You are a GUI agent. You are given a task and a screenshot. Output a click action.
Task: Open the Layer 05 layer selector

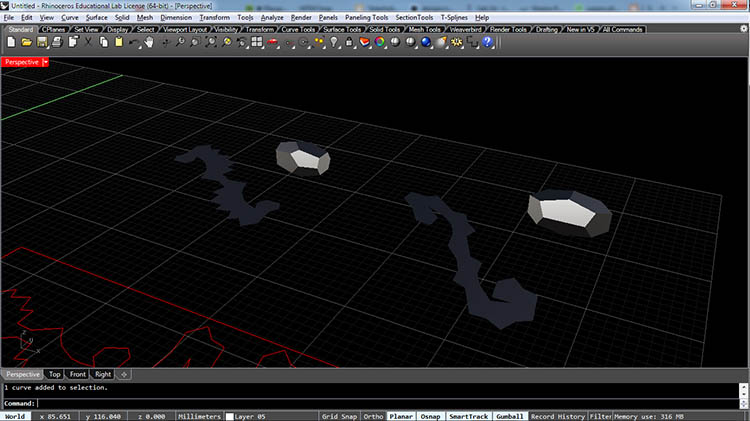click(x=271, y=416)
